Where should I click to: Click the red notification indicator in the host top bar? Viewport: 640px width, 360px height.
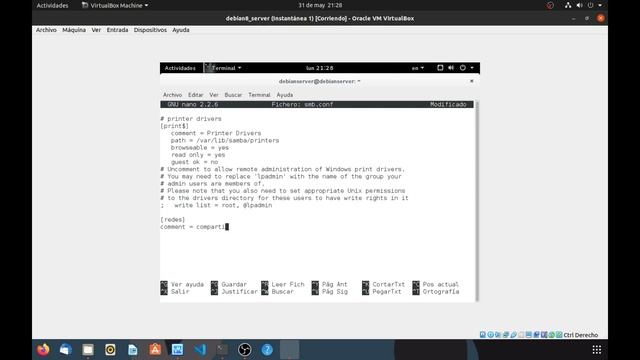550,5
